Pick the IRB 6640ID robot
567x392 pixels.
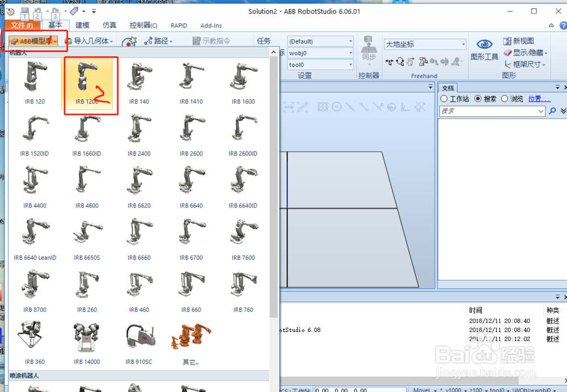click(243, 187)
